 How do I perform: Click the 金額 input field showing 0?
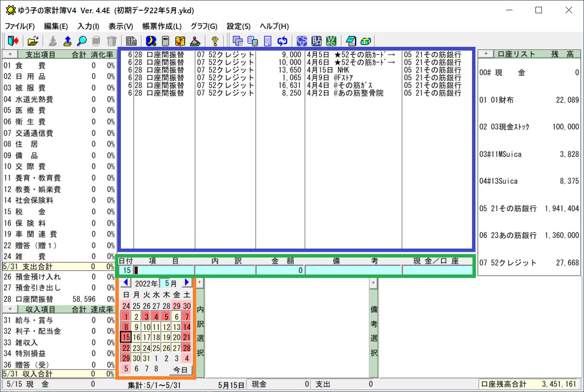[x=280, y=270]
